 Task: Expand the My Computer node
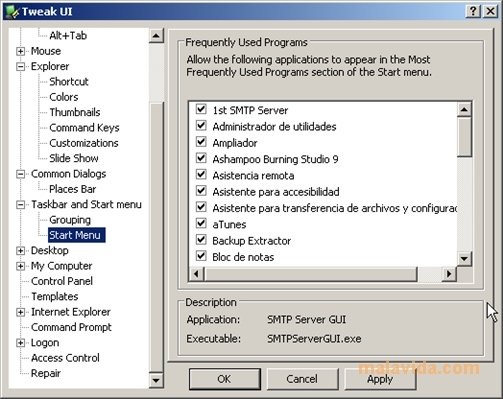(x=21, y=266)
